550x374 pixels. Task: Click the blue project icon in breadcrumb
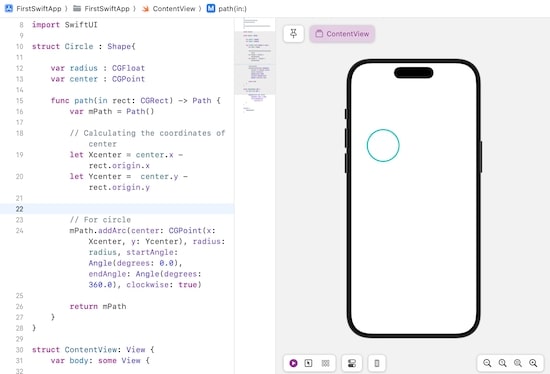coord(9,8)
